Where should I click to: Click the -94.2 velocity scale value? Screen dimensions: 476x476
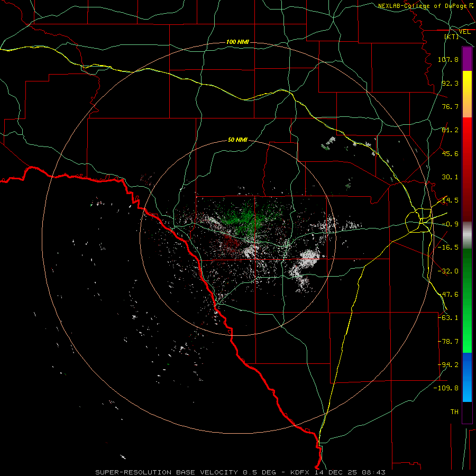coord(448,365)
